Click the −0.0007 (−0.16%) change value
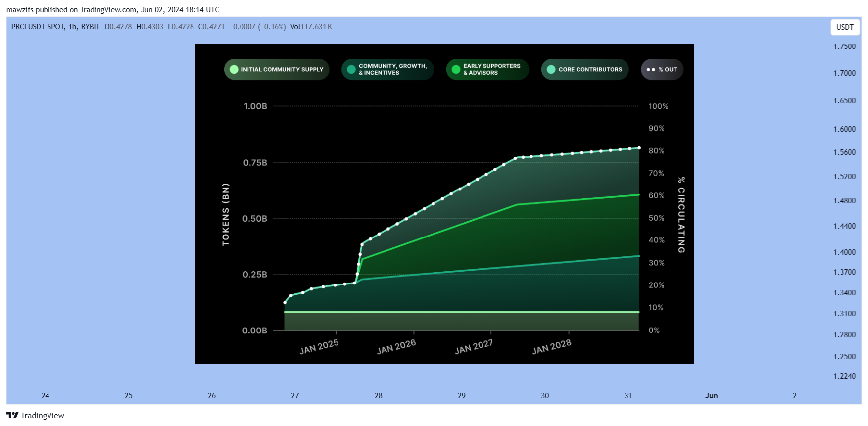The width and height of the screenshot is (868, 426). (257, 27)
